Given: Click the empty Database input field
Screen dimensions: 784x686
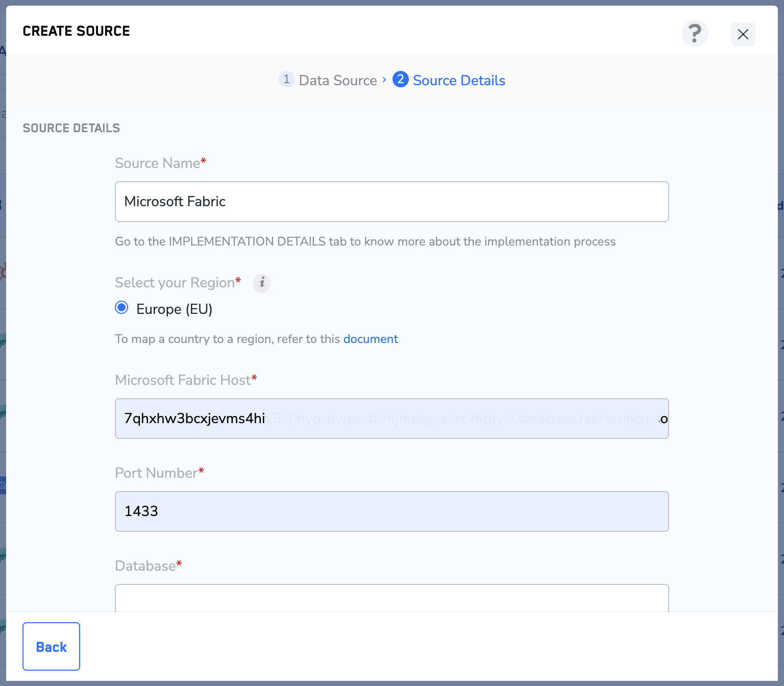Looking at the screenshot, I should click(391, 598).
